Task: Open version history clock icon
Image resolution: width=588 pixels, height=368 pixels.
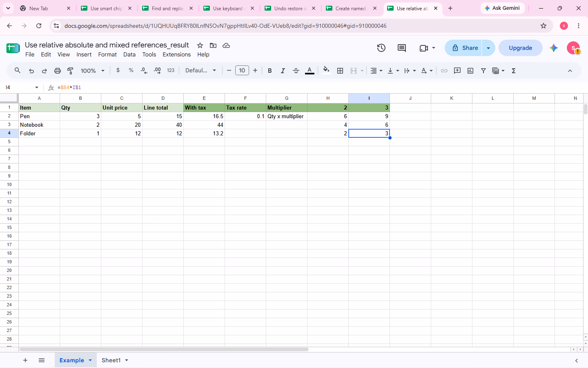Action: (x=381, y=48)
